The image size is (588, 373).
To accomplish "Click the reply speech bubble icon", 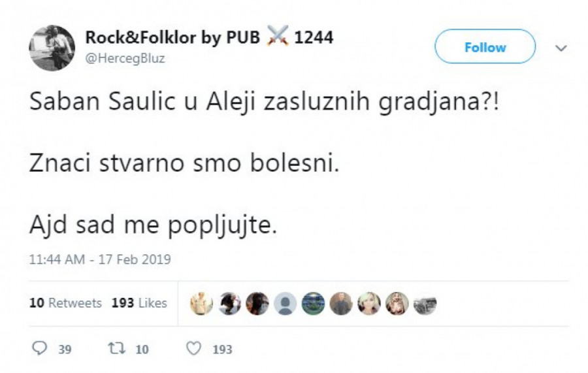I will click(40, 349).
